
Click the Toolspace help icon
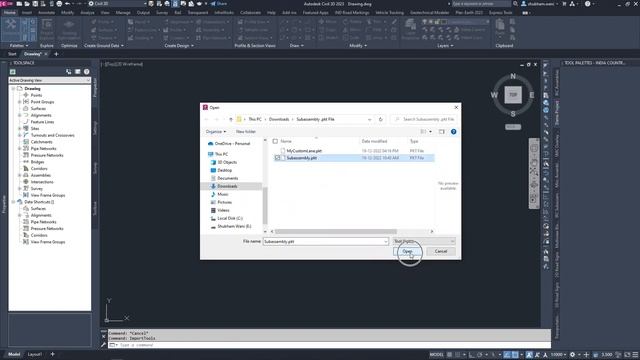87,72
